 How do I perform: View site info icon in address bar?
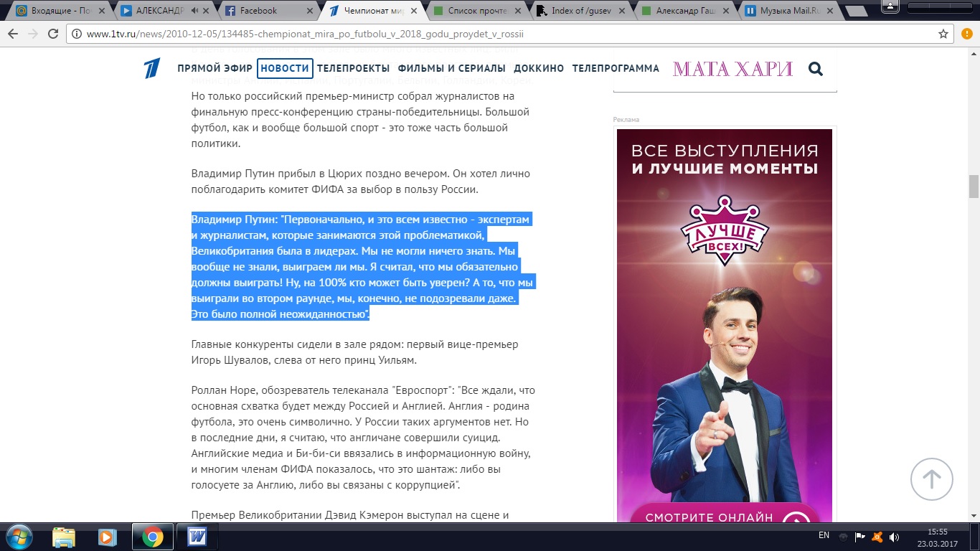coord(77,34)
